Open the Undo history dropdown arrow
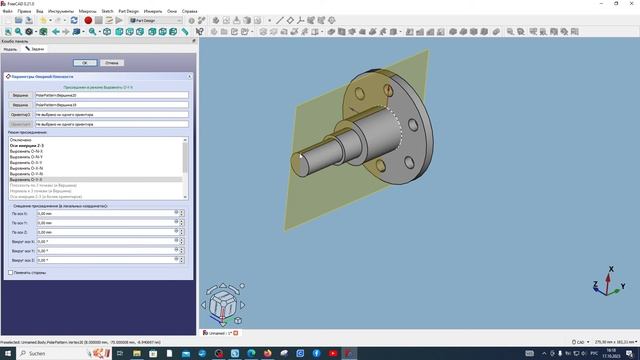Viewport: 640px width, 360px height. click(51, 20)
